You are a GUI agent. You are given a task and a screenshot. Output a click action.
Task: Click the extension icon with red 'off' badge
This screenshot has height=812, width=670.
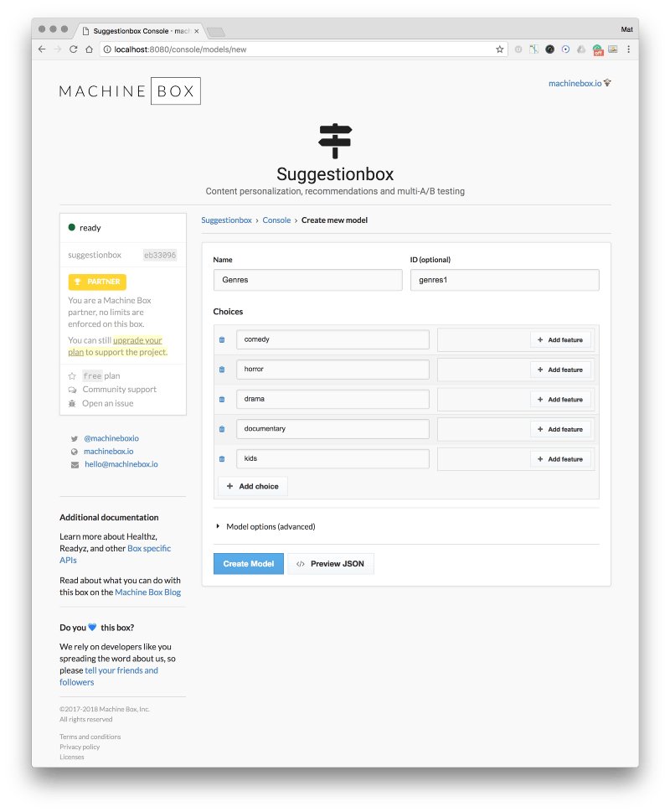click(x=598, y=49)
